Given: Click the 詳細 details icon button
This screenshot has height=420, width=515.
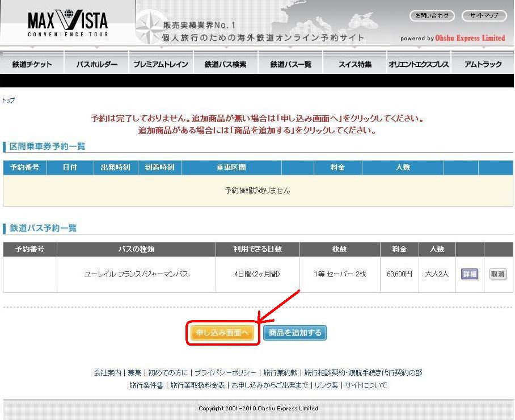Looking at the screenshot, I should tap(469, 274).
